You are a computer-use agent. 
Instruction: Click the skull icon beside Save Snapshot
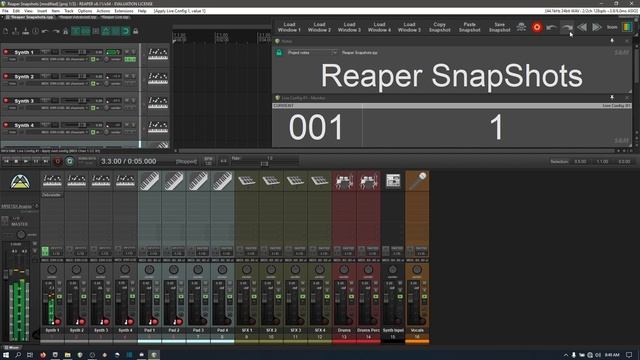point(521,27)
